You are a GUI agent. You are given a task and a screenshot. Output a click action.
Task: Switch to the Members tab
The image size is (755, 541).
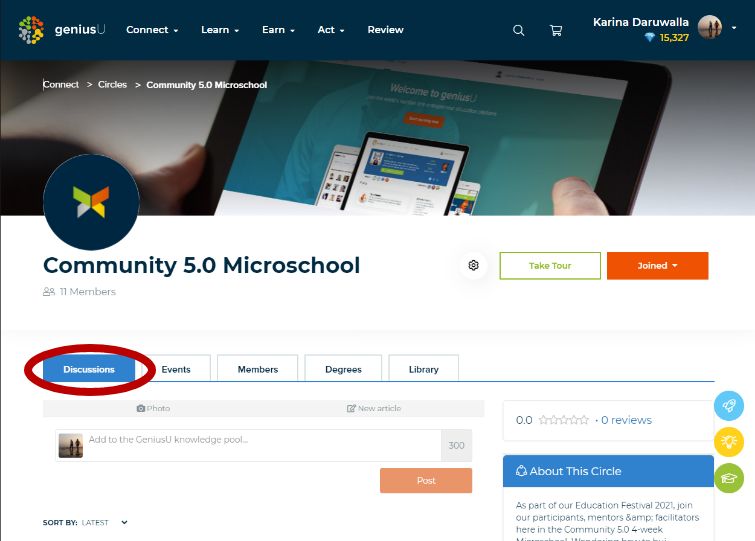[257, 369]
